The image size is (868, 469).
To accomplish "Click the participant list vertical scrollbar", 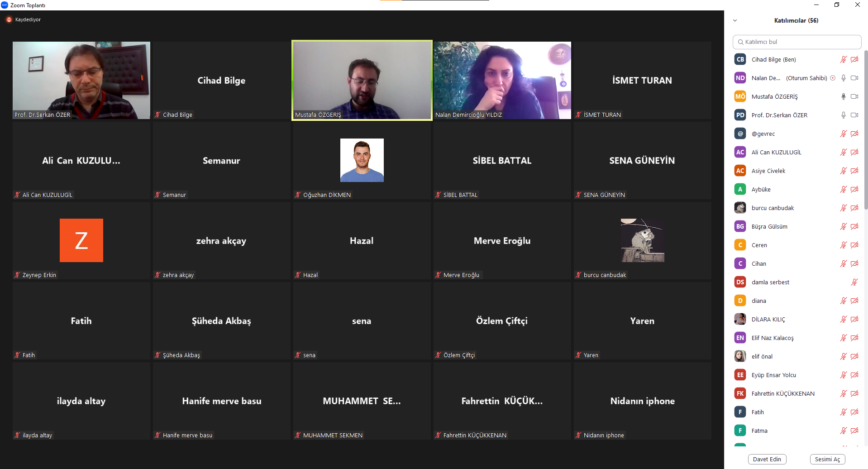I will coord(866,131).
